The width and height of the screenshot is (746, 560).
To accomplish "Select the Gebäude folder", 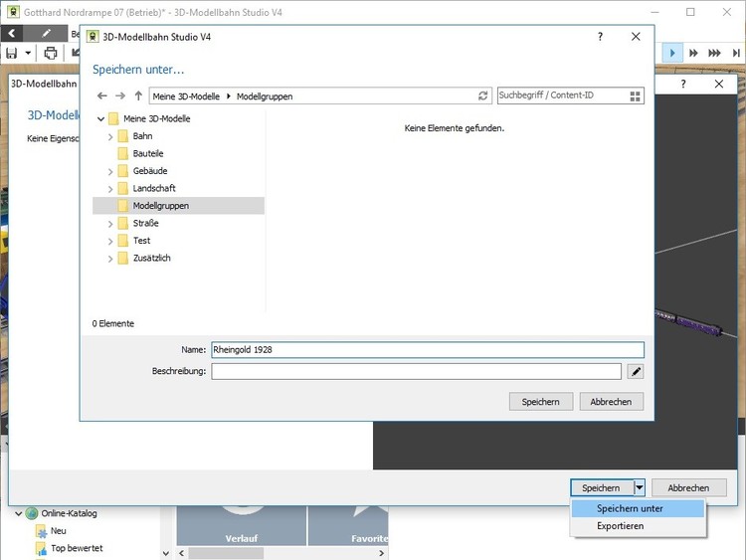I will 150,171.
